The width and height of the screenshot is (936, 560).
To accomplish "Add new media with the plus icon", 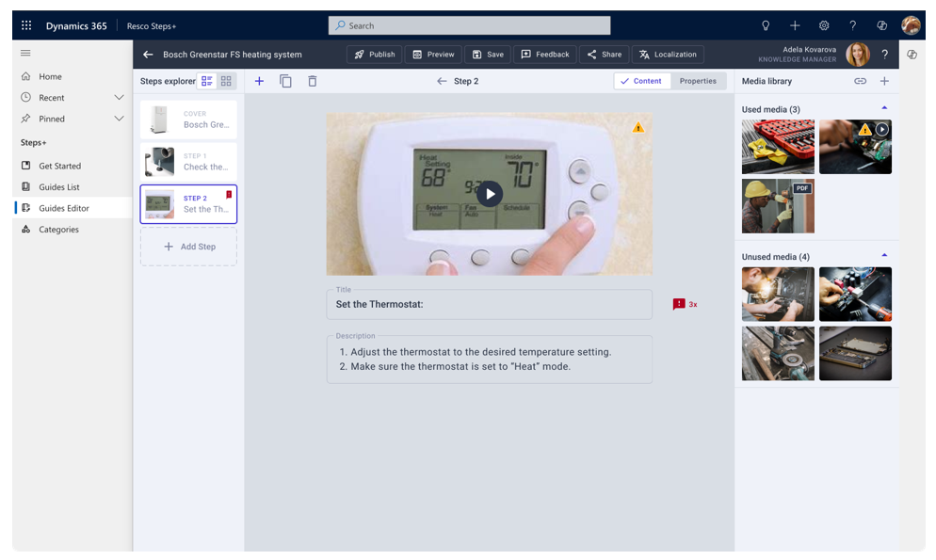I will pyautogui.click(x=884, y=81).
